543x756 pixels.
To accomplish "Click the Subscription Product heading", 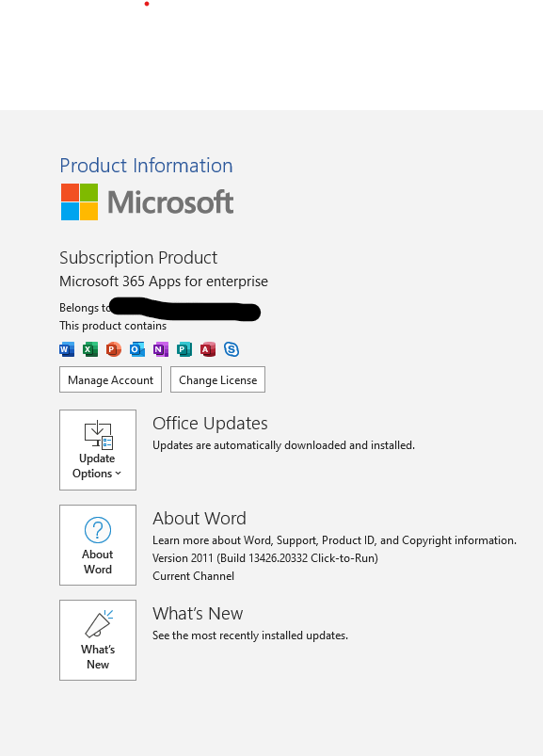I will point(138,257).
